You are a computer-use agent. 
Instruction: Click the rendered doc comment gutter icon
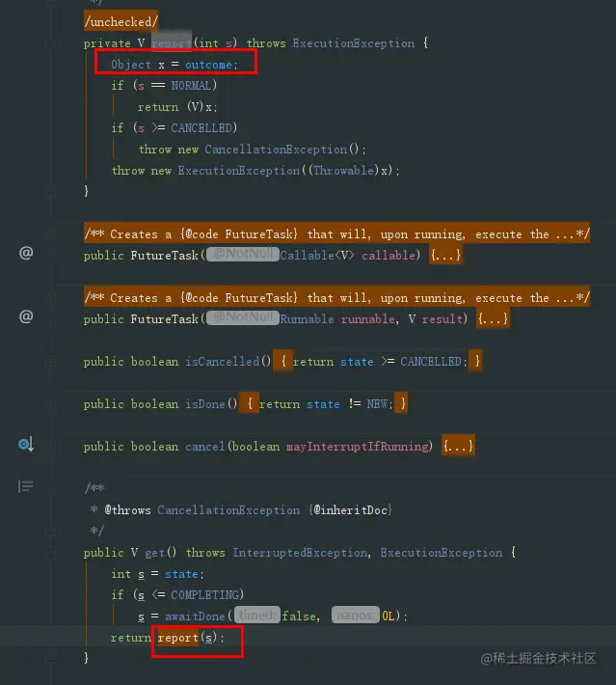(x=26, y=486)
